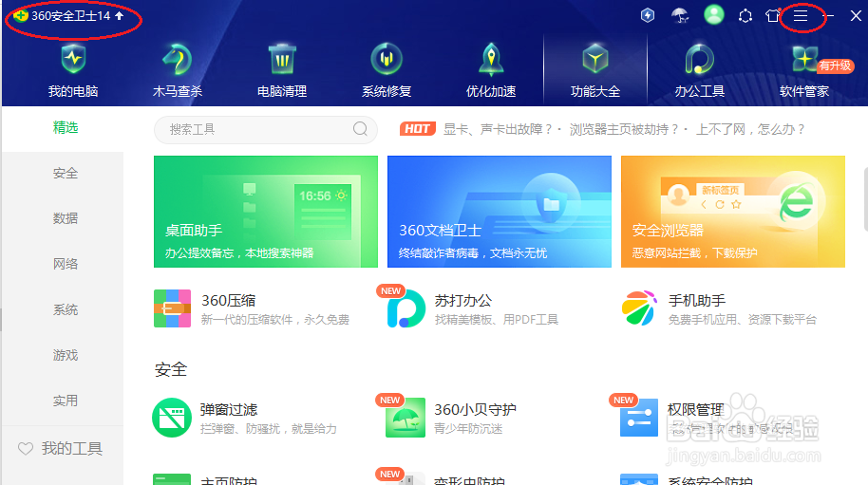
Task: Click the 苏打办公 icon
Action: coord(406,308)
